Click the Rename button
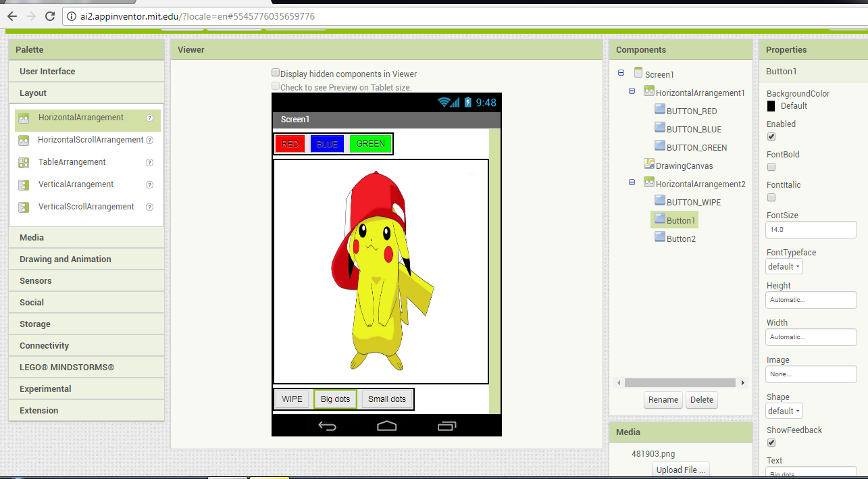 point(663,400)
